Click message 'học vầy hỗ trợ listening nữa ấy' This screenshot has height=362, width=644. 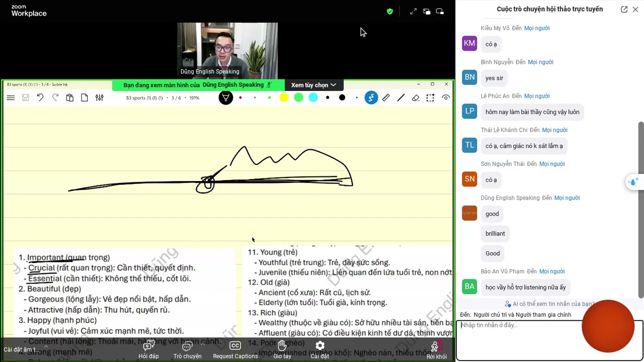click(x=526, y=287)
